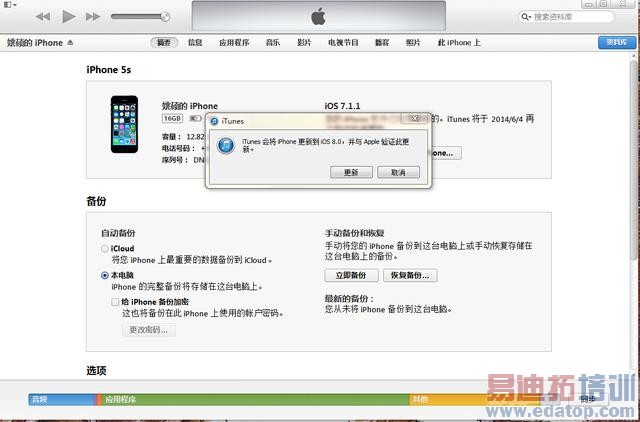
Task: Adjust the volume slider knob
Action: point(165,17)
